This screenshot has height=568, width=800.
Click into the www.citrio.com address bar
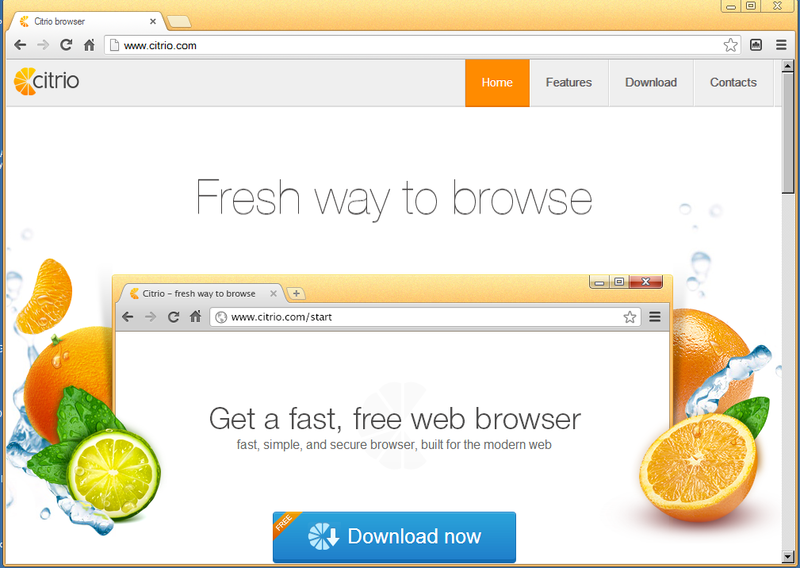click(x=413, y=45)
